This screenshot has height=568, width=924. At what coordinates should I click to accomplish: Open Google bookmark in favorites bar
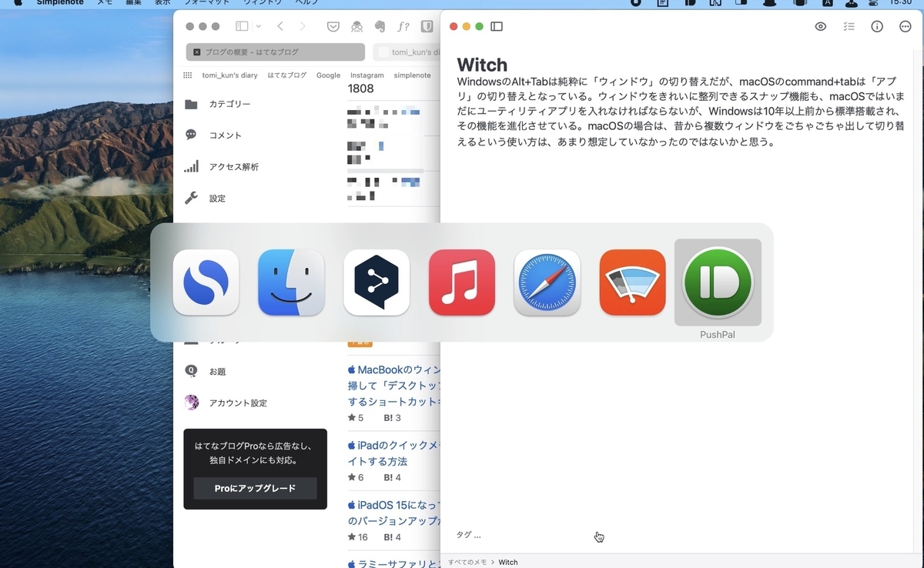(x=328, y=75)
